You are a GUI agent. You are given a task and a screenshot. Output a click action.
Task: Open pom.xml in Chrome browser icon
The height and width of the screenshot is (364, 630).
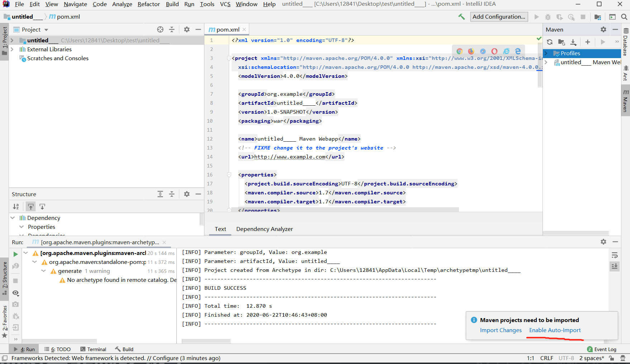pyautogui.click(x=459, y=51)
